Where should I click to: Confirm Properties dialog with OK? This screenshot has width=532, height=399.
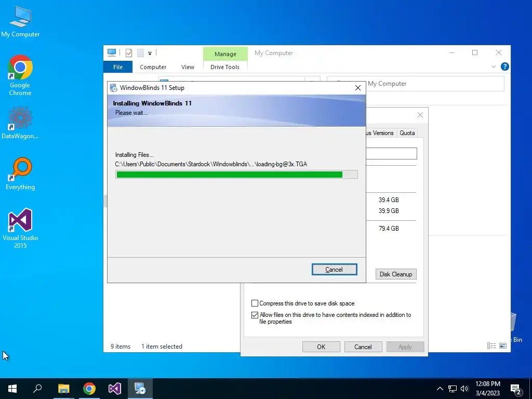tap(321, 347)
